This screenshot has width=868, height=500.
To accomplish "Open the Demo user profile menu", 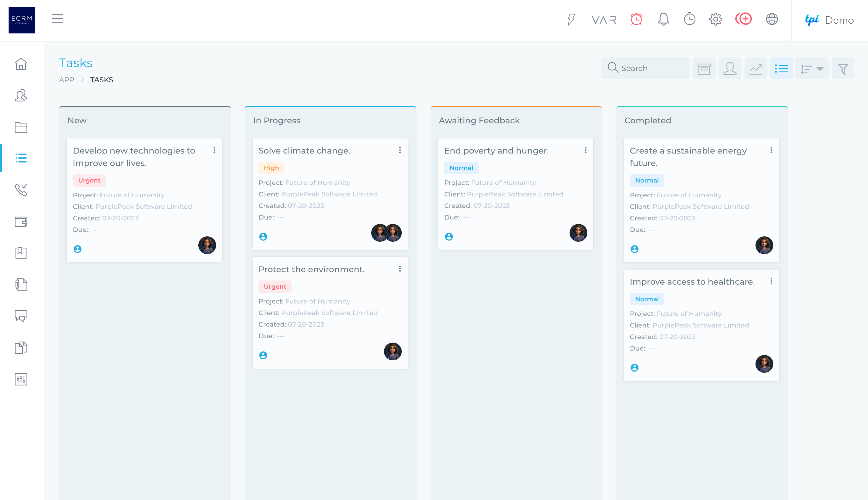I will coord(830,20).
